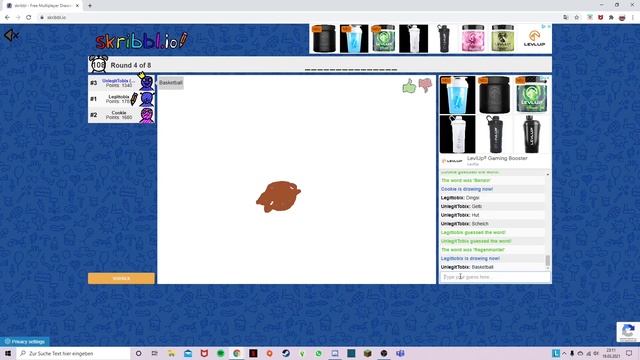The image size is (640, 360).
Task: Click the orange votekick button
Action: pyautogui.click(x=121, y=278)
